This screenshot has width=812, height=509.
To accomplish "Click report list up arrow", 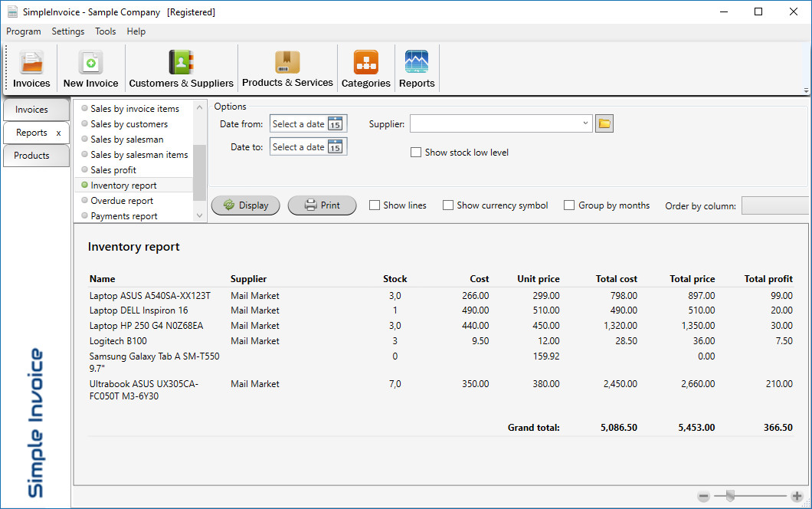I will (199, 107).
